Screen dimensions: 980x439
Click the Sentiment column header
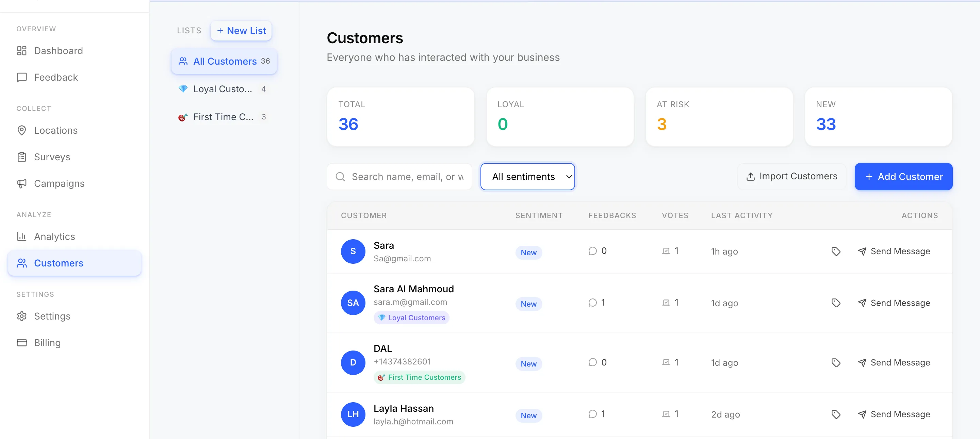point(539,216)
